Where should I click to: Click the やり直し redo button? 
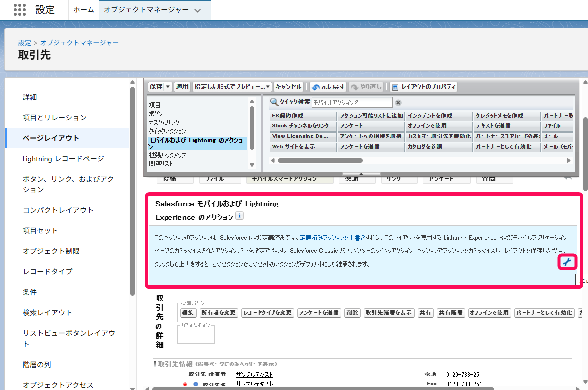(x=366, y=87)
